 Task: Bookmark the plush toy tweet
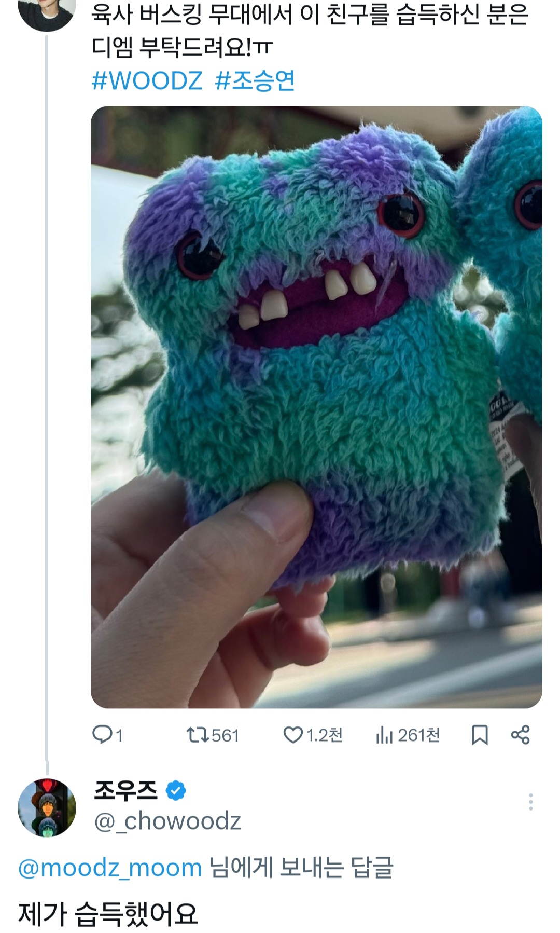click(480, 735)
